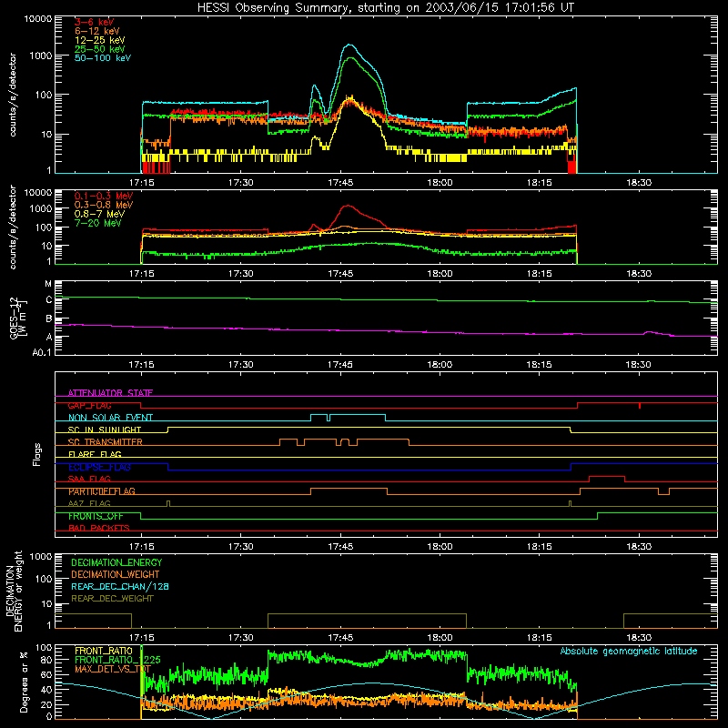Click the 0.3-0.8 MeV legend entry
The width and height of the screenshot is (728, 728).
click(x=104, y=205)
